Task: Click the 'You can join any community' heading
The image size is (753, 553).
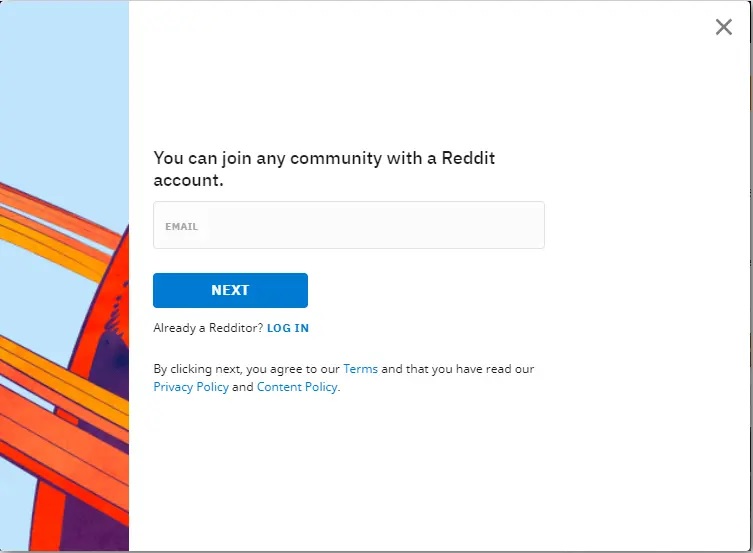Action: click(x=324, y=169)
